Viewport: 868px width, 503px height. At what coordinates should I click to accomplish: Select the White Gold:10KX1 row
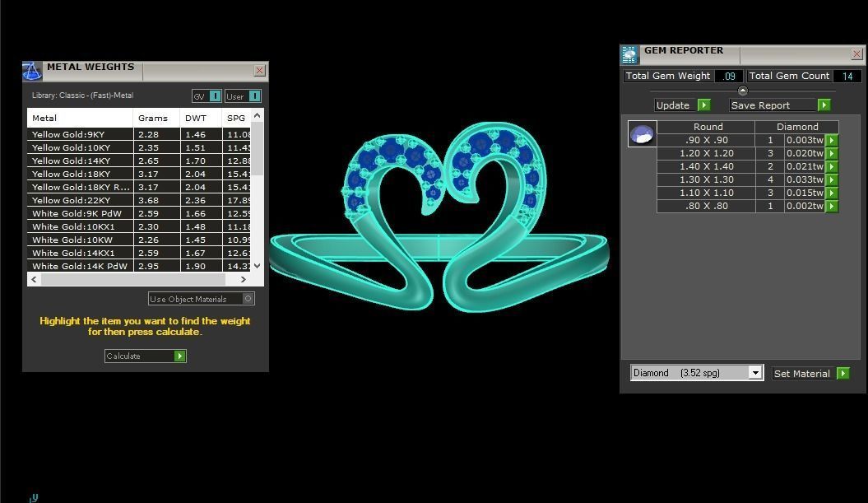pos(139,226)
